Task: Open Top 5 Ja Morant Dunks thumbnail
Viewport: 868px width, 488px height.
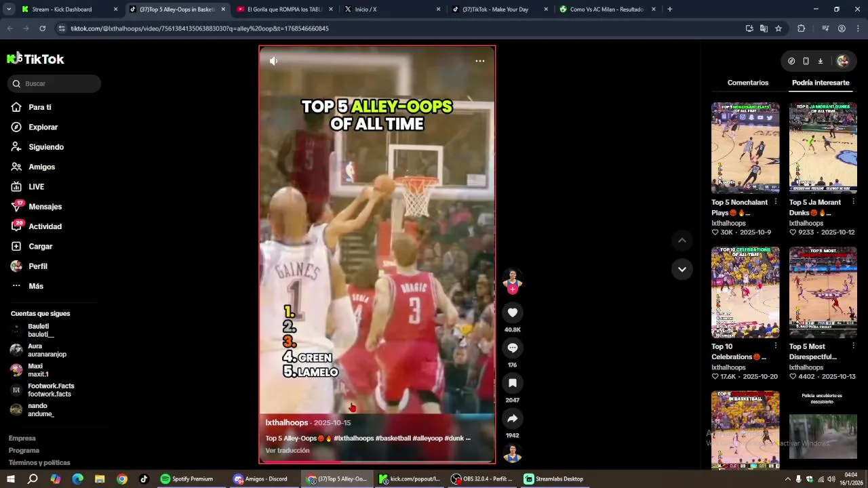Action: (x=823, y=148)
